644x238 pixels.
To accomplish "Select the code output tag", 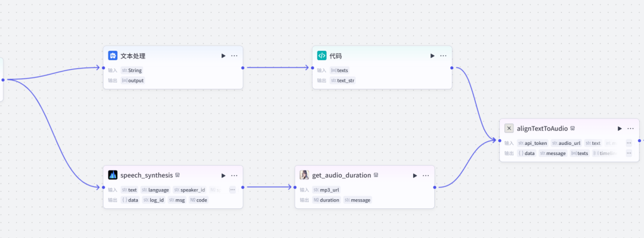I will coord(199,200).
